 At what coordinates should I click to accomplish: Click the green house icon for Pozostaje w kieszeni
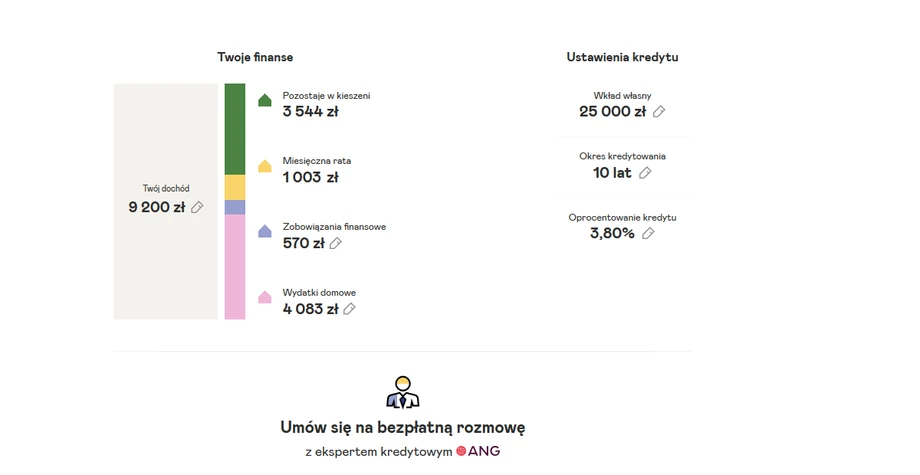pyautogui.click(x=265, y=100)
